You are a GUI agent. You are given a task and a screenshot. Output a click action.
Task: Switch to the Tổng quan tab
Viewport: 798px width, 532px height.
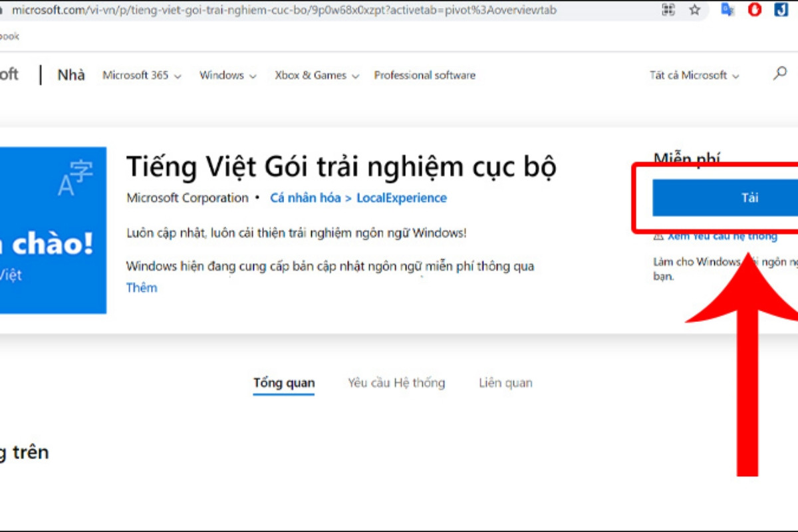pos(284,383)
